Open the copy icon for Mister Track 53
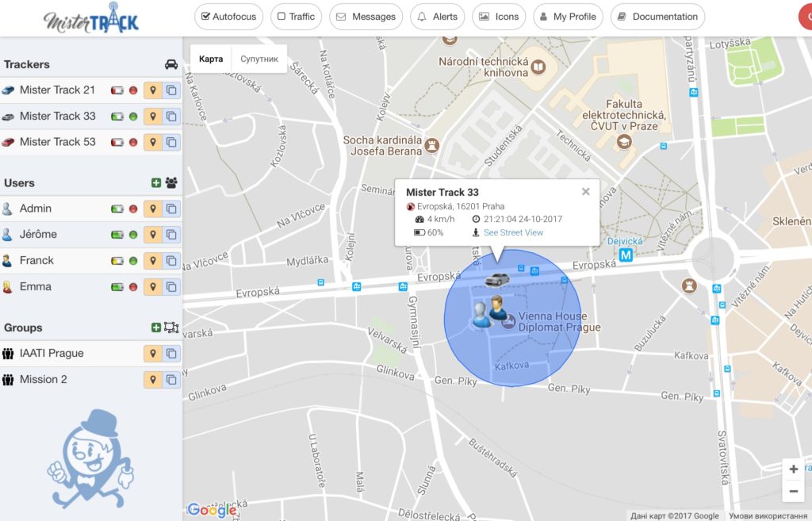 (171, 142)
